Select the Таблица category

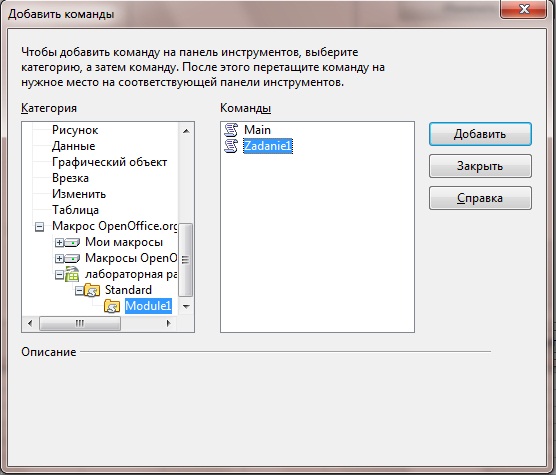75,210
